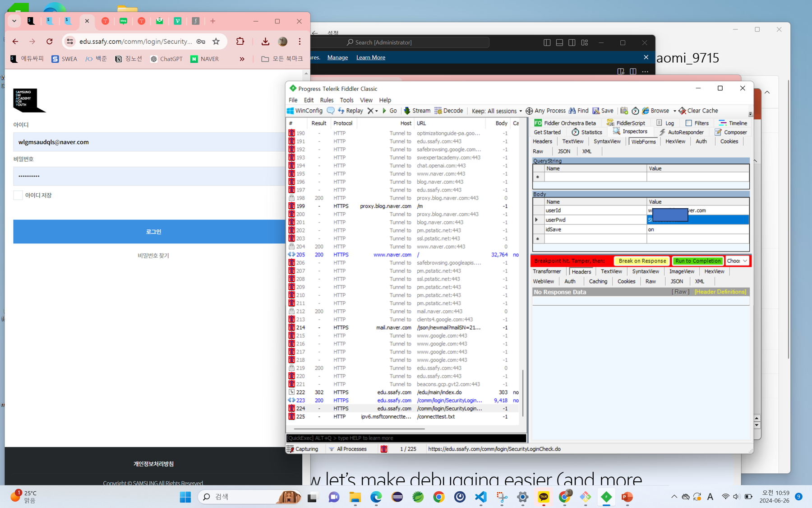Open Visual Studio Code from taskbar
The image size is (812, 508).
point(481,497)
